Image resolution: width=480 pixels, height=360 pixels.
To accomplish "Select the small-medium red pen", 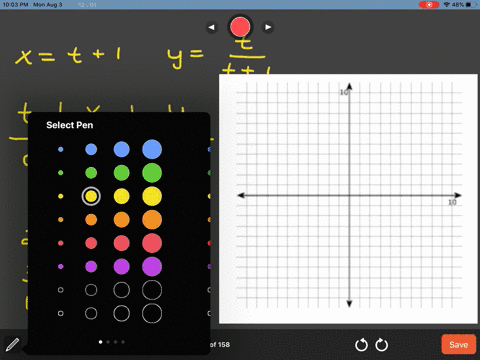I will (91, 243).
